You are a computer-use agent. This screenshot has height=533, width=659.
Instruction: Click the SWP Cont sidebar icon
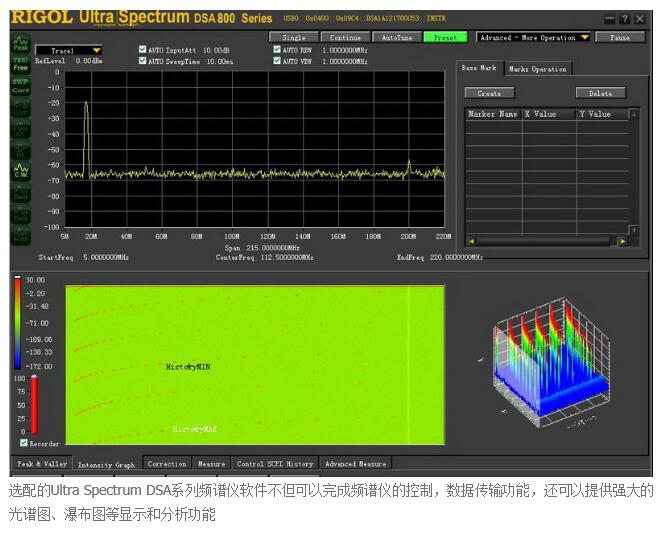(x=20, y=87)
